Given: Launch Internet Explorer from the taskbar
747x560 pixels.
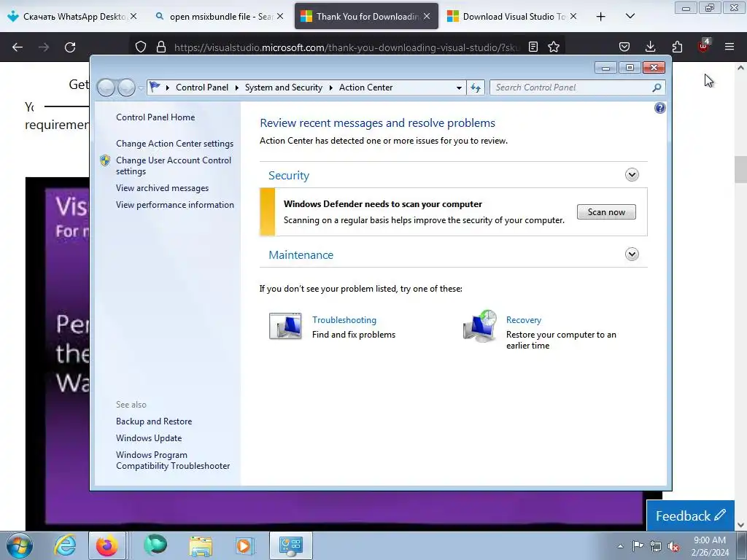Looking at the screenshot, I should (65, 545).
